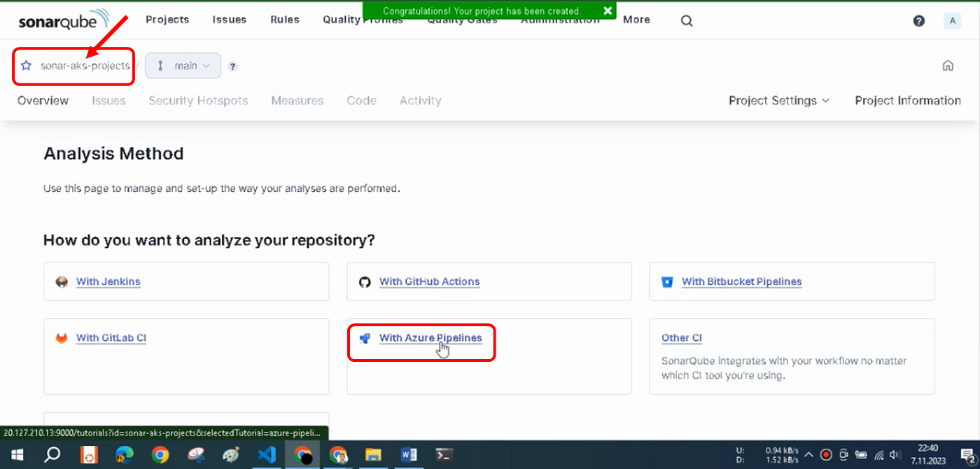Click the Jenkins icon

coord(62,282)
